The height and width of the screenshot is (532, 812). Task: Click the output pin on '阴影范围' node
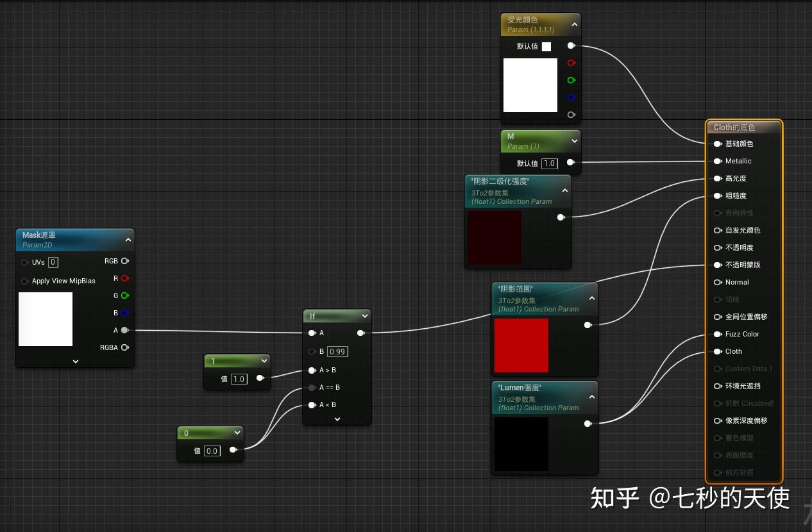point(588,325)
